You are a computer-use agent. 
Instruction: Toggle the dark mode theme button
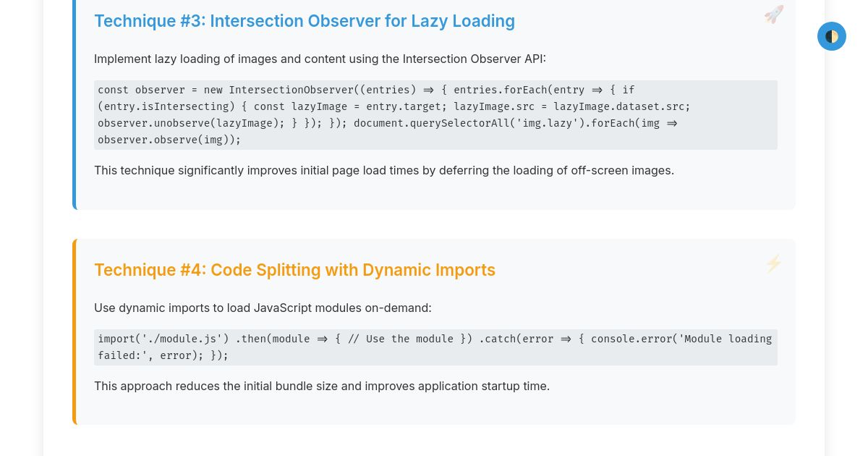pyautogui.click(x=831, y=36)
